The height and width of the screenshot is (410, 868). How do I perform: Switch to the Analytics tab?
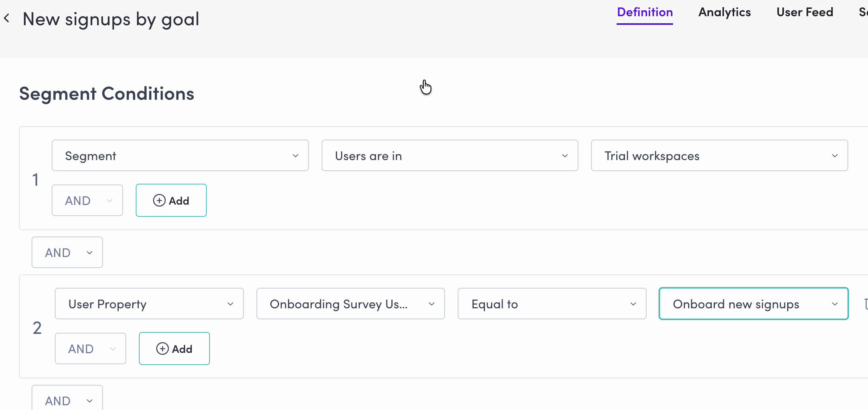coord(724,13)
